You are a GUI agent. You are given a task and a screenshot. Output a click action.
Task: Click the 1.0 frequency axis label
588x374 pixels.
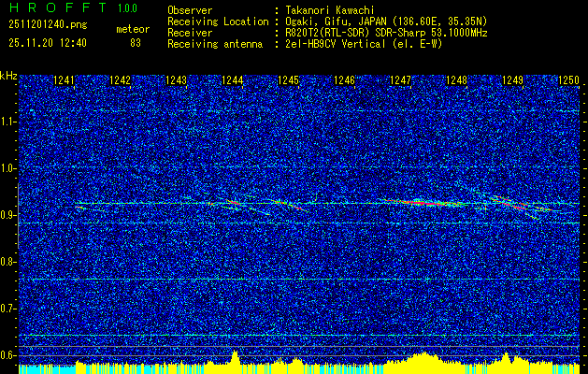click(x=8, y=168)
